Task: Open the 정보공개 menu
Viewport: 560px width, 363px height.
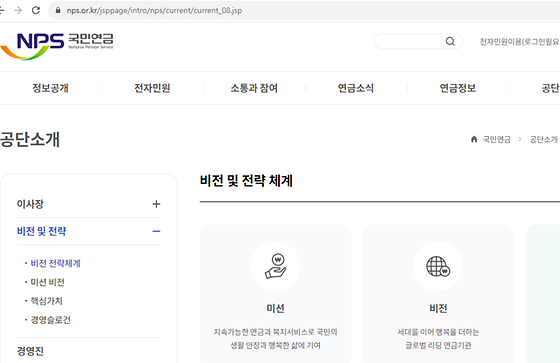Action: click(x=50, y=88)
